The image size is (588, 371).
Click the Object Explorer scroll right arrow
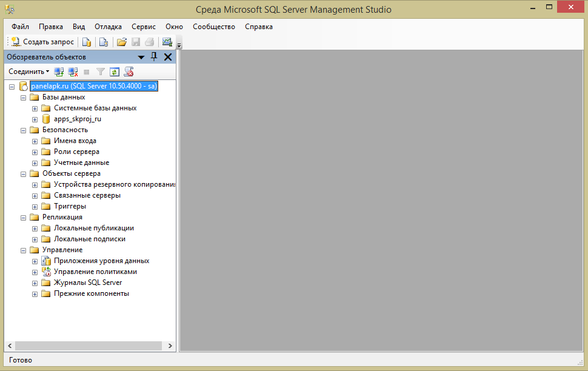(170, 346)
